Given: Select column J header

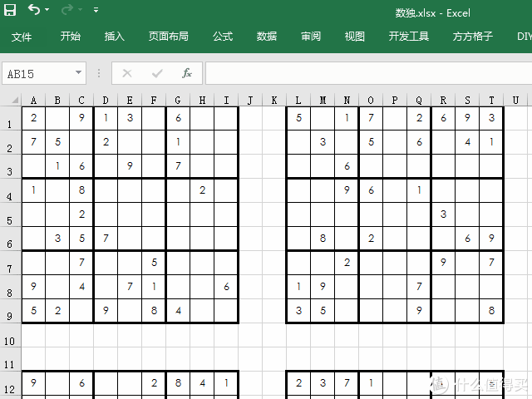Looking at the screenshot, I should click(x=250, y=100).
